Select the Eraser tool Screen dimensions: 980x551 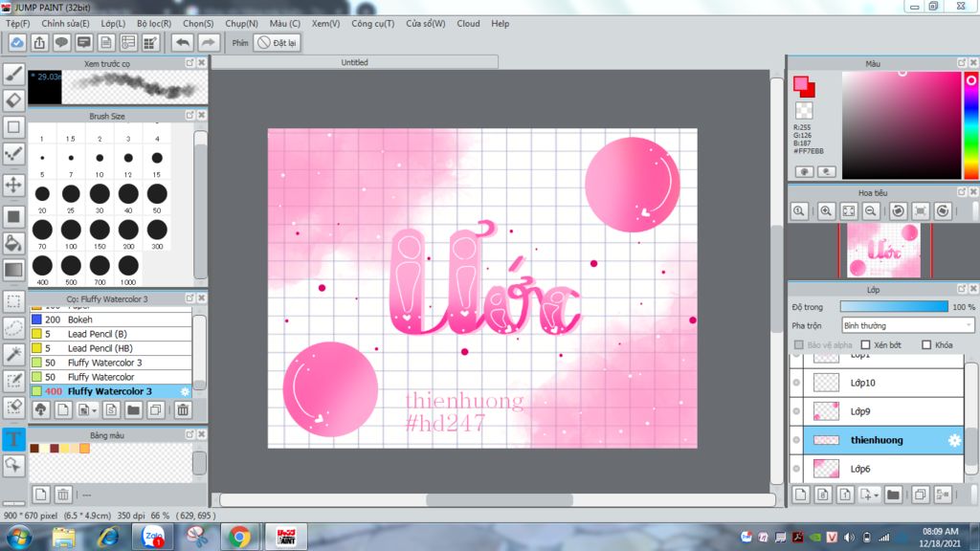pyautogui.click(x=13, y=99)
